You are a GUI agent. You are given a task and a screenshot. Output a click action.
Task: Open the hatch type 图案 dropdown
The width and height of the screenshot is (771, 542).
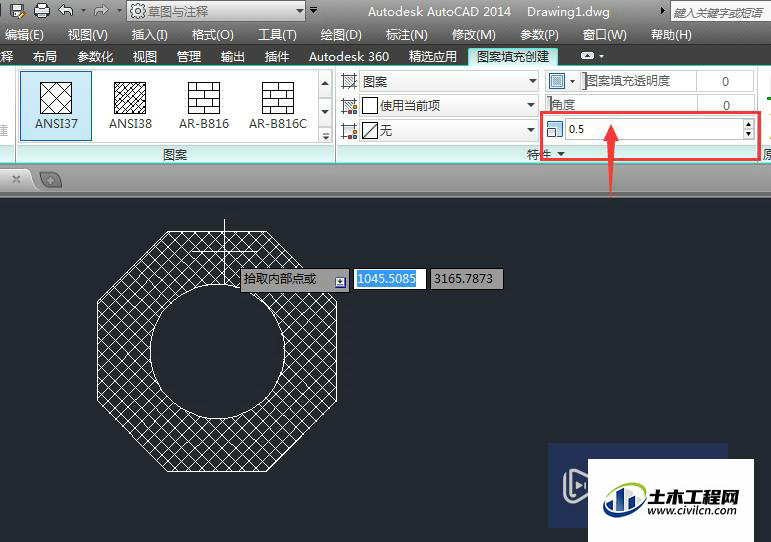(x=449, y=81)
